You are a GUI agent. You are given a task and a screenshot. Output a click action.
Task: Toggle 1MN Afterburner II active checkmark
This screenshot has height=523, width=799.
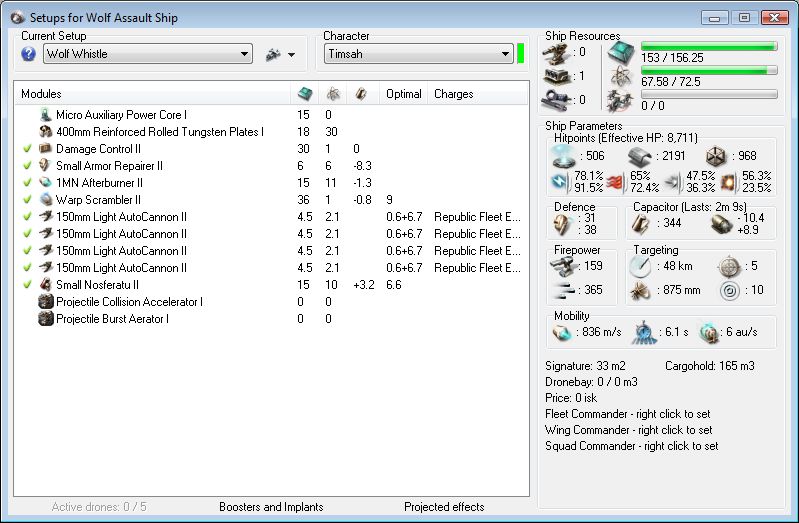28,182
